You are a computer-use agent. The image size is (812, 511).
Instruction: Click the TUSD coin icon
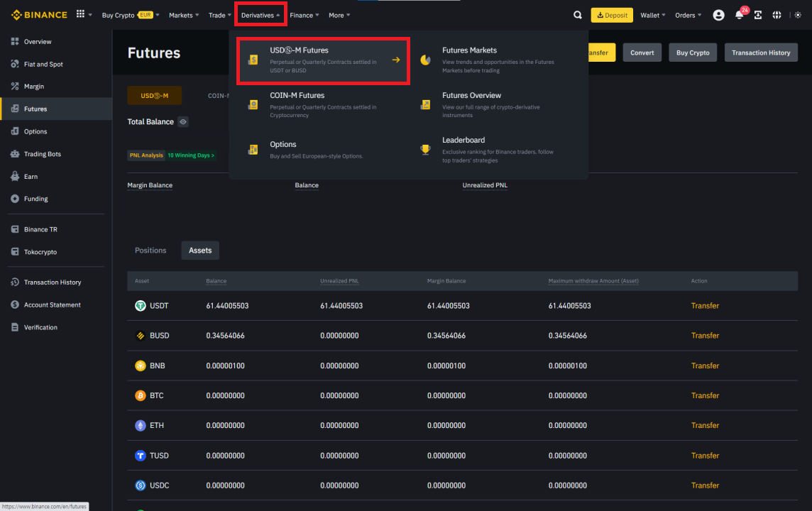[x=141, y=456]
